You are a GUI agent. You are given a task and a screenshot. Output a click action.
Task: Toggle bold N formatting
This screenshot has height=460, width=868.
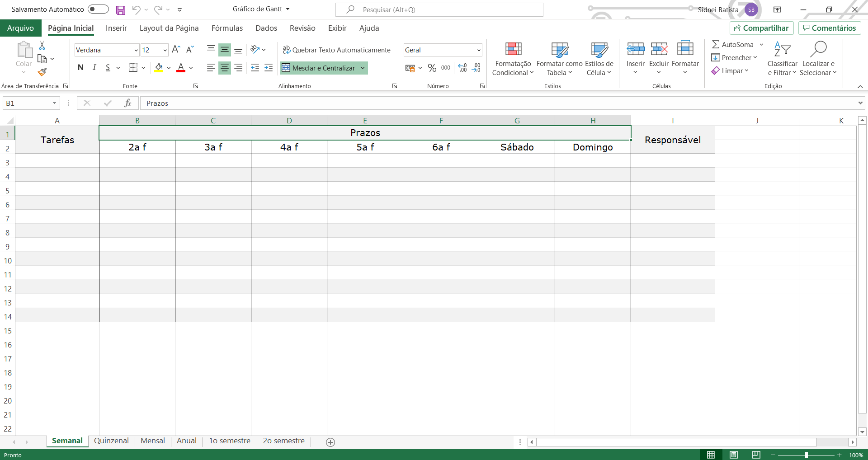tap(80, 68)
